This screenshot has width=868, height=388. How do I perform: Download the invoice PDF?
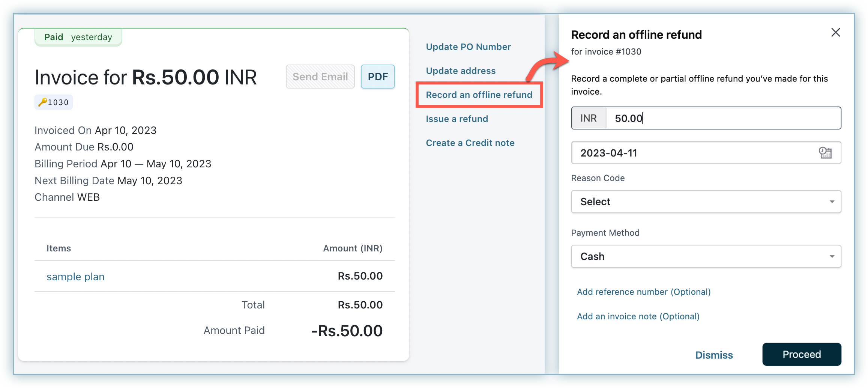click(x=378, y=77)
